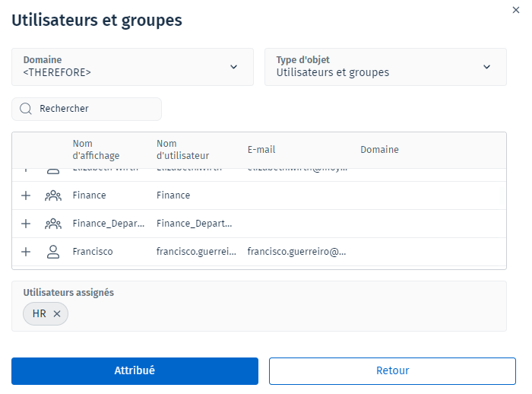Screen dimensions: 532x394
Task: Click the group icon in the Finance row
Action: coord(53,195)
